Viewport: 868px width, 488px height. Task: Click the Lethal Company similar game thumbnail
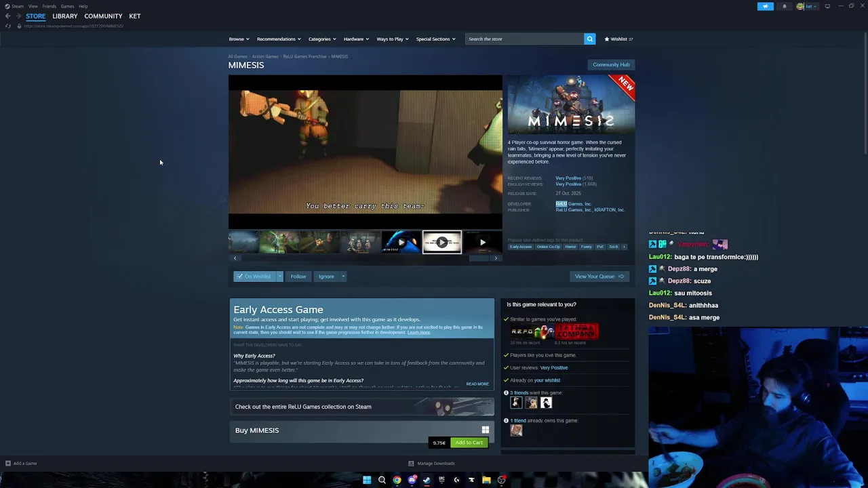point(577,331)
